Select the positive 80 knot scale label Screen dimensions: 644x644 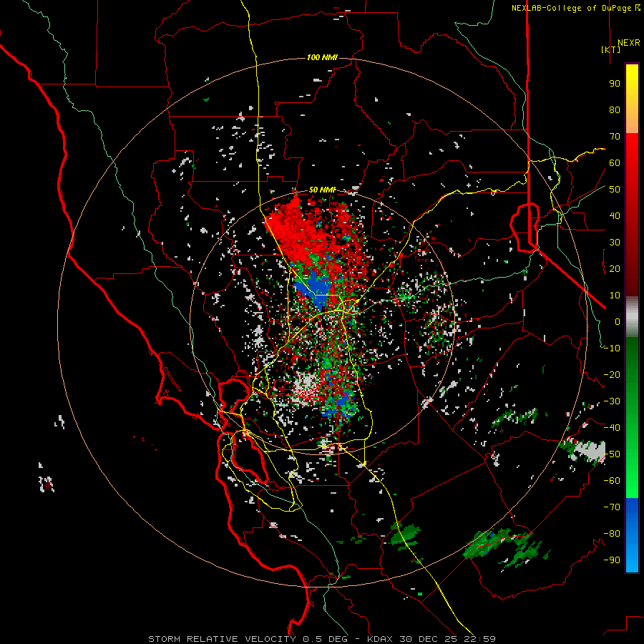click(615, 109)
